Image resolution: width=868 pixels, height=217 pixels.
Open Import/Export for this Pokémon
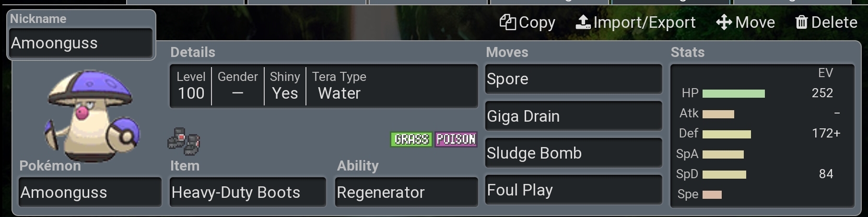635,23
